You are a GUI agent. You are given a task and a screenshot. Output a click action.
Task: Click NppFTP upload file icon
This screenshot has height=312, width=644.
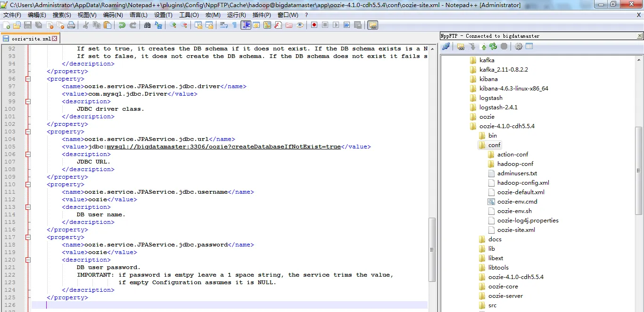coord(483,46)
